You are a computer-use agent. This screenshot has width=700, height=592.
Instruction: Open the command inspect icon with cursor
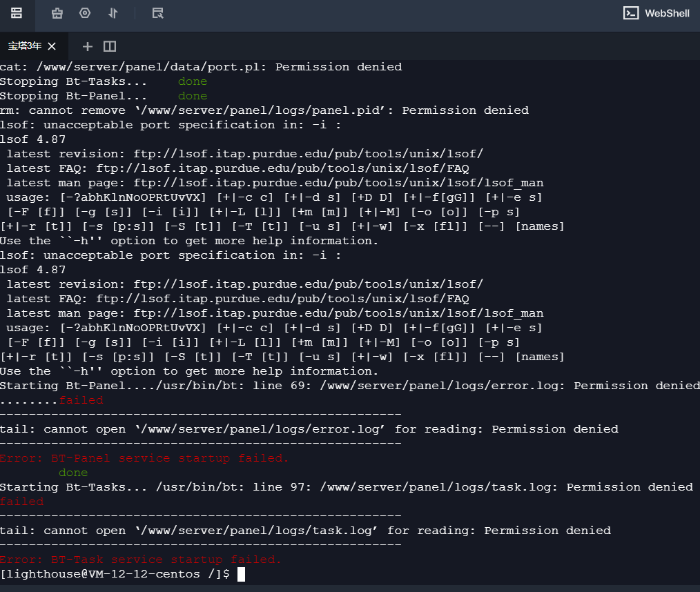157,13
